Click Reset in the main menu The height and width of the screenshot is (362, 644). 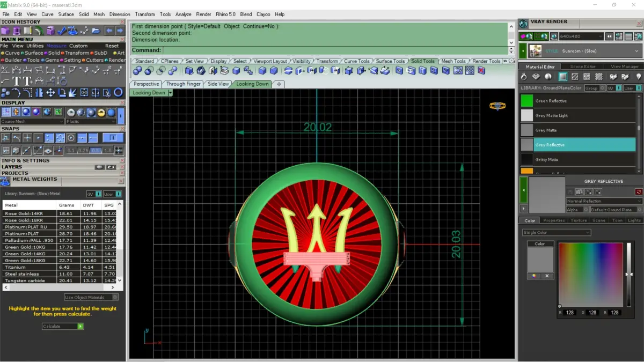tap(112, 46)
